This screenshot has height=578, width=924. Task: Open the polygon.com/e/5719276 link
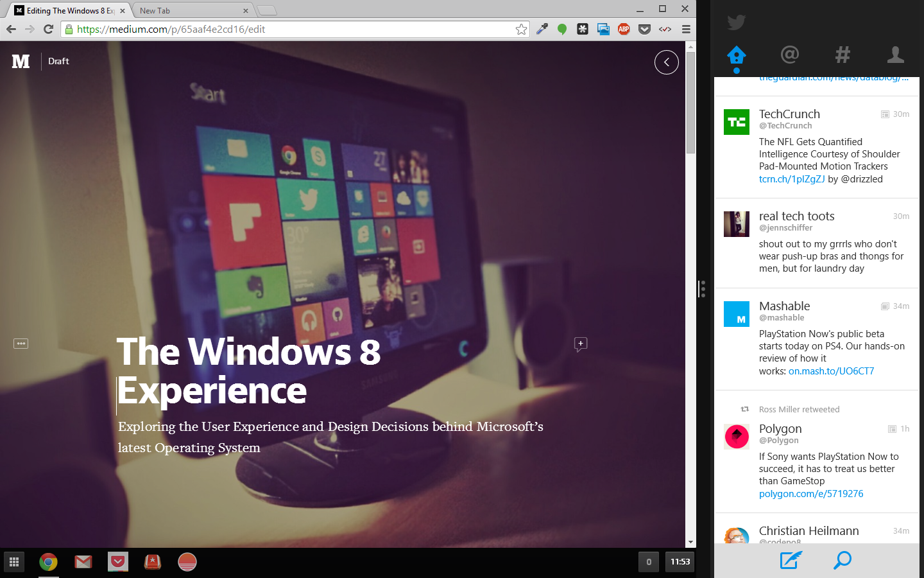(811, 494)
